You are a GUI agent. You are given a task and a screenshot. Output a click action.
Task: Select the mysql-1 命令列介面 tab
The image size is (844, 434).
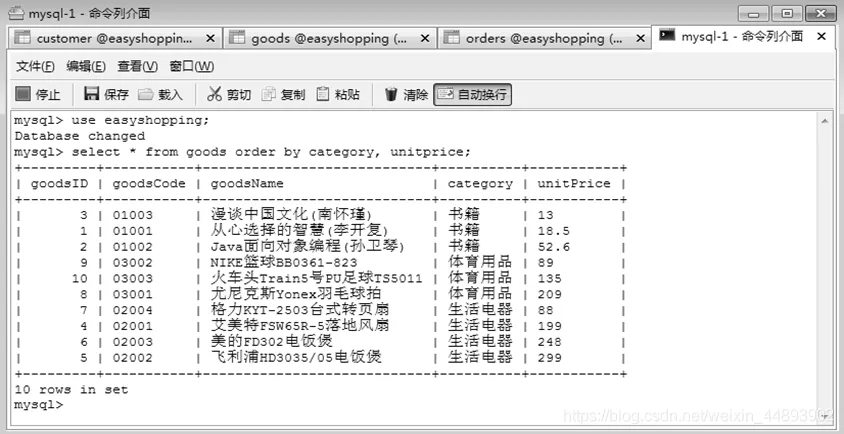[x=742, y=36]
